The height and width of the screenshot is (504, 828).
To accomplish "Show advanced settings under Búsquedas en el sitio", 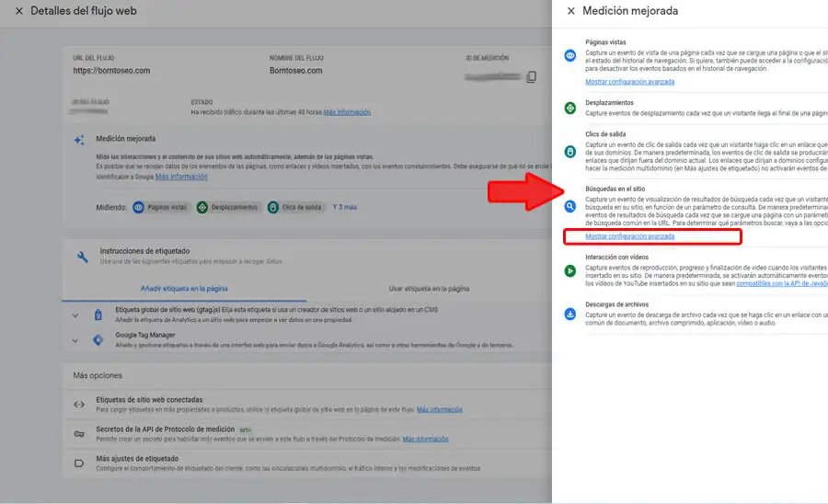I will 629,236.
